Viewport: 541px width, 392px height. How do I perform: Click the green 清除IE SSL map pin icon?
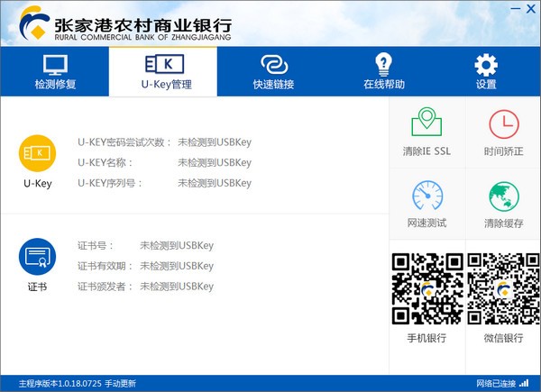click(426, 122)
